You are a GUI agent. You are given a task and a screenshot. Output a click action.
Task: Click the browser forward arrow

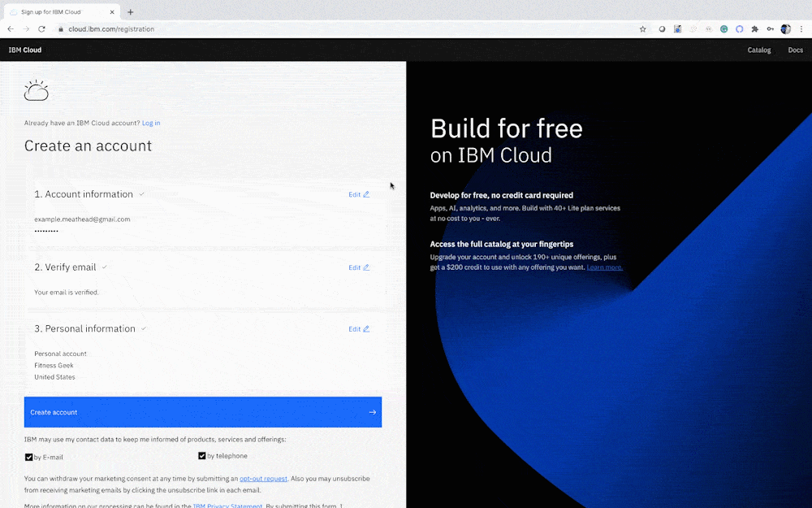click(x=26, y=29)
